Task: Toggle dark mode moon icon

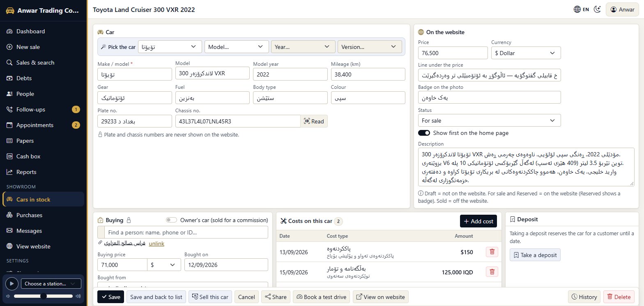Action: click(598, 9)
